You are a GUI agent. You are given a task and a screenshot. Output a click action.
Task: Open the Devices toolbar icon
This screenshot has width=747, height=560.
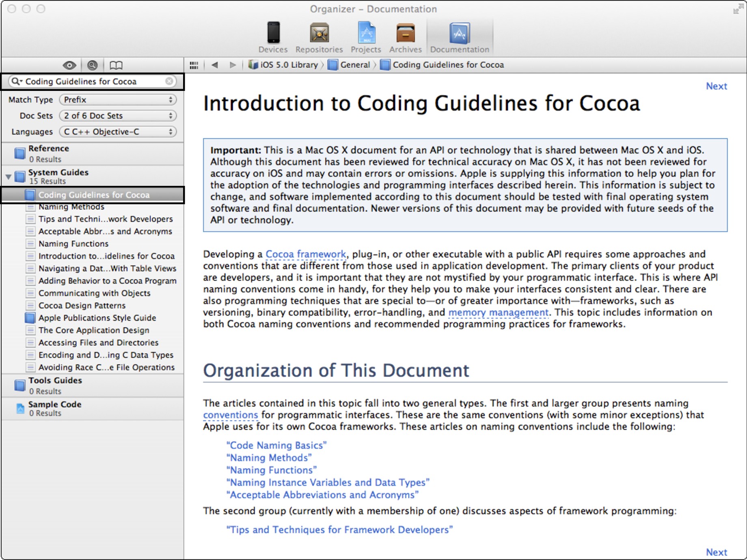[x=273, y=37]
